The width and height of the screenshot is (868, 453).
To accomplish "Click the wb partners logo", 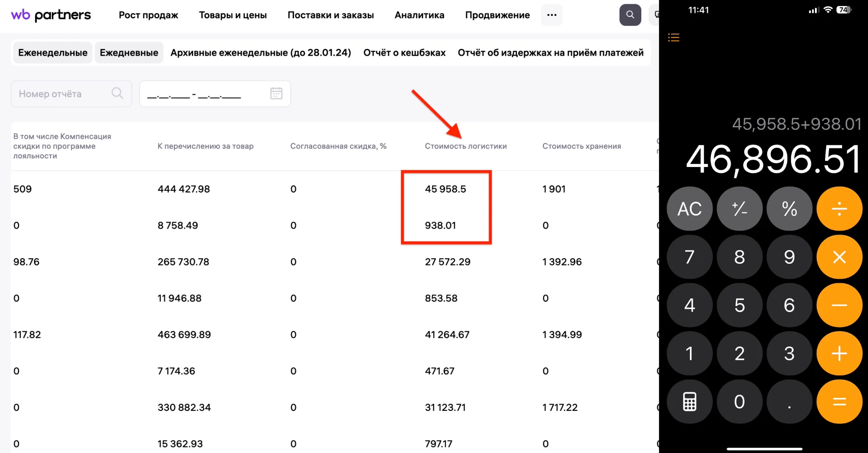I will (x=51, y=15).
